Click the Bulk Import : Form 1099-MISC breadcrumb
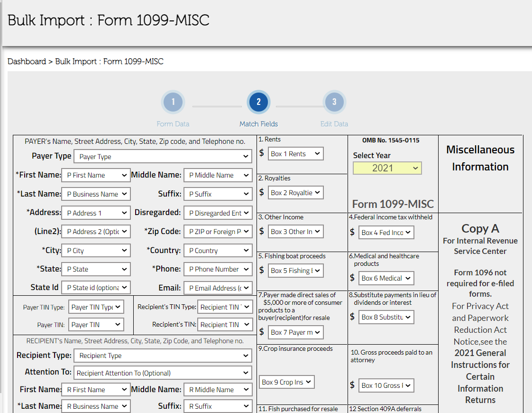The image size is (532, 413). click(x=109, y=61)
